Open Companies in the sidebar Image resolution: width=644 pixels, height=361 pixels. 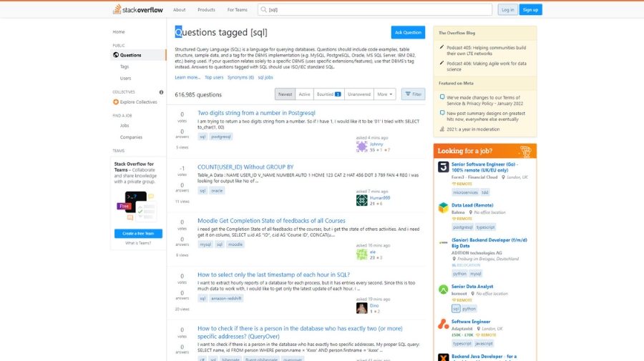tap(131, 137)
